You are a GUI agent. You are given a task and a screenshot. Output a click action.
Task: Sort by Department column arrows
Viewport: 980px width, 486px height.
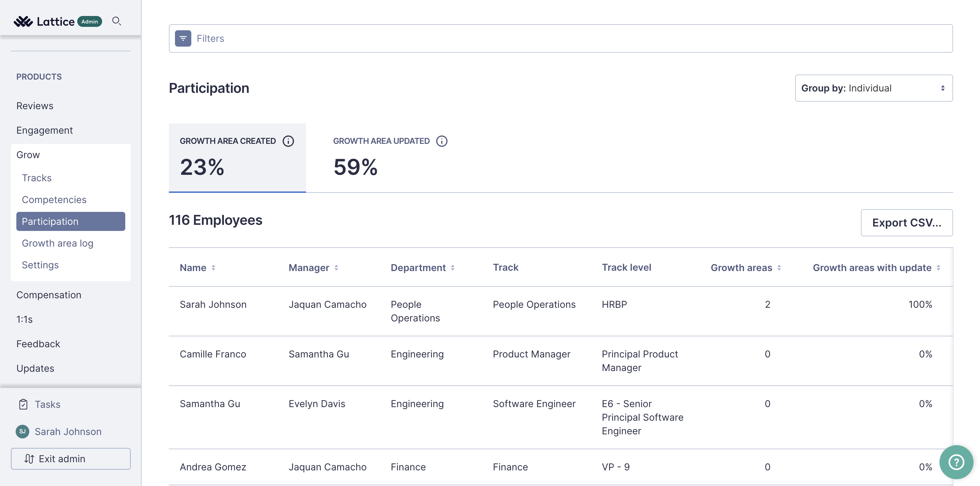tap(453, 268)
